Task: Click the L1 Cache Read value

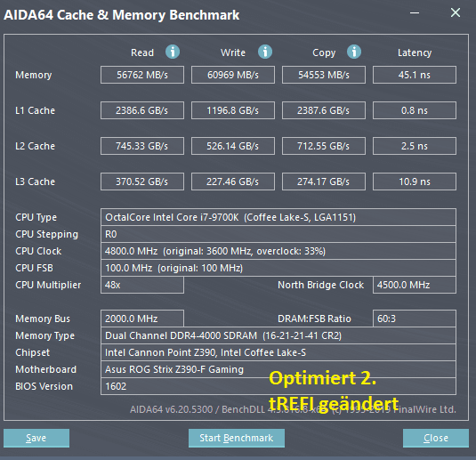Action: pos(142,110)
